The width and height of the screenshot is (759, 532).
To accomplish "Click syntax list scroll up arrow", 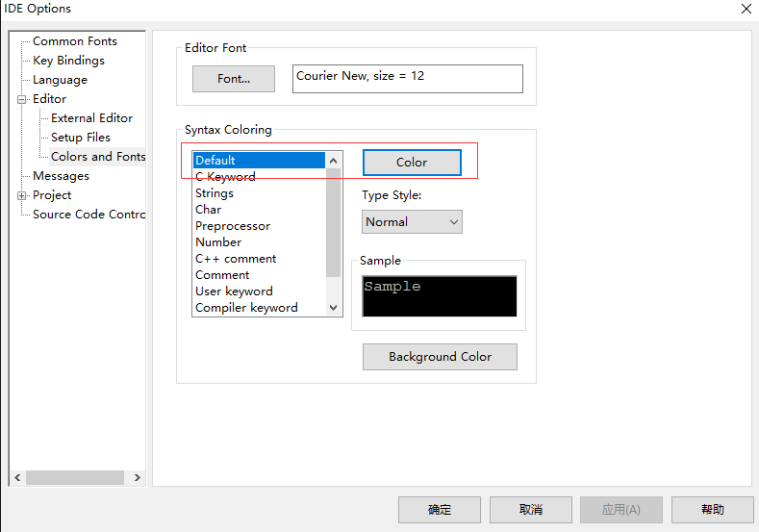I will tap(334, 161).
